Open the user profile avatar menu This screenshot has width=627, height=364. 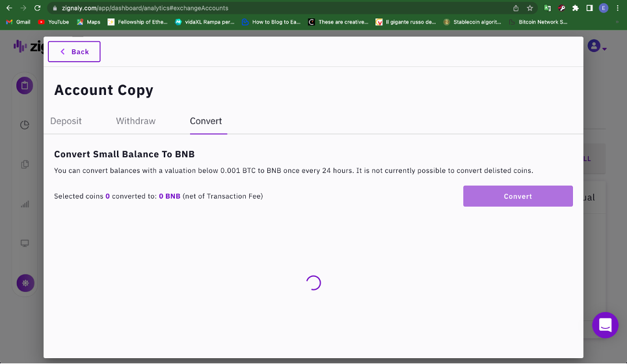596,46
